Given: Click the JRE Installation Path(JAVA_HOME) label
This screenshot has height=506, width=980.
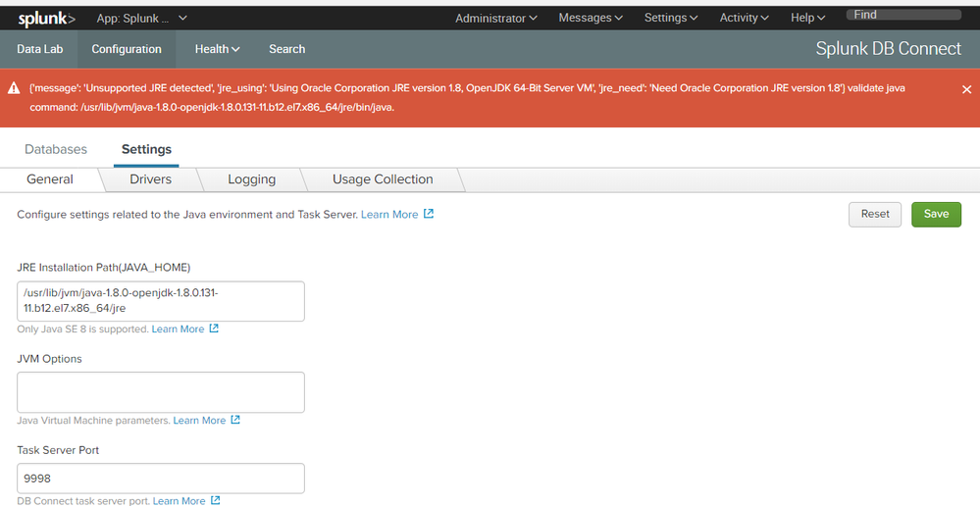Looking at the screenshot, I should 104,268.
